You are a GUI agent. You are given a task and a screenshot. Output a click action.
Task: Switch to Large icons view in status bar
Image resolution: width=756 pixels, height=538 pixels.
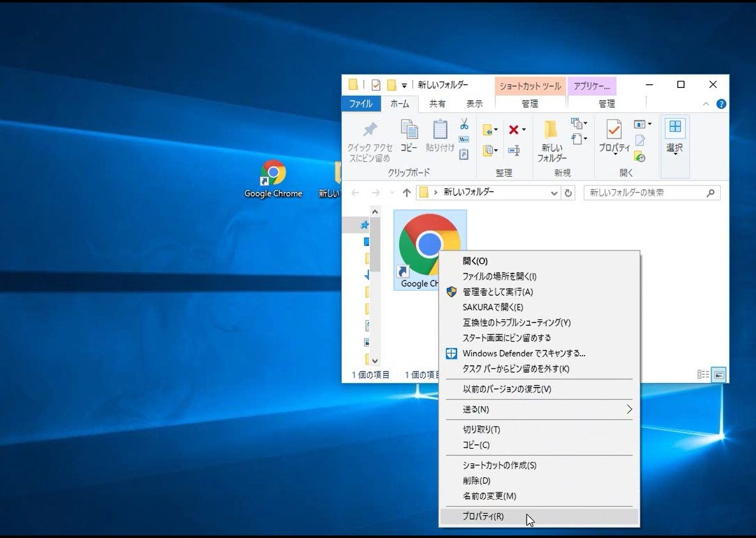pos(719,374)
